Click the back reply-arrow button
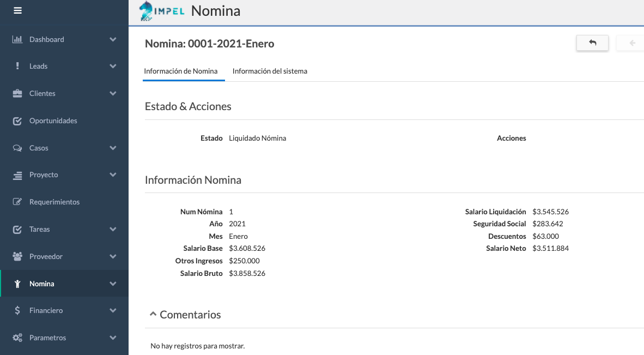The image size is (644, 355). tap(592, 43)
